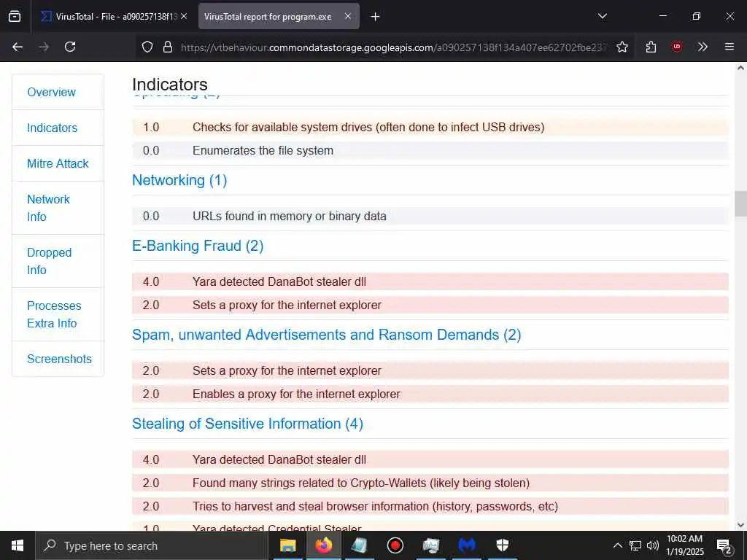The image size is (747, 560).
Task: Open Firefox application hamburger menu
Action: click(x=729, y=47)
